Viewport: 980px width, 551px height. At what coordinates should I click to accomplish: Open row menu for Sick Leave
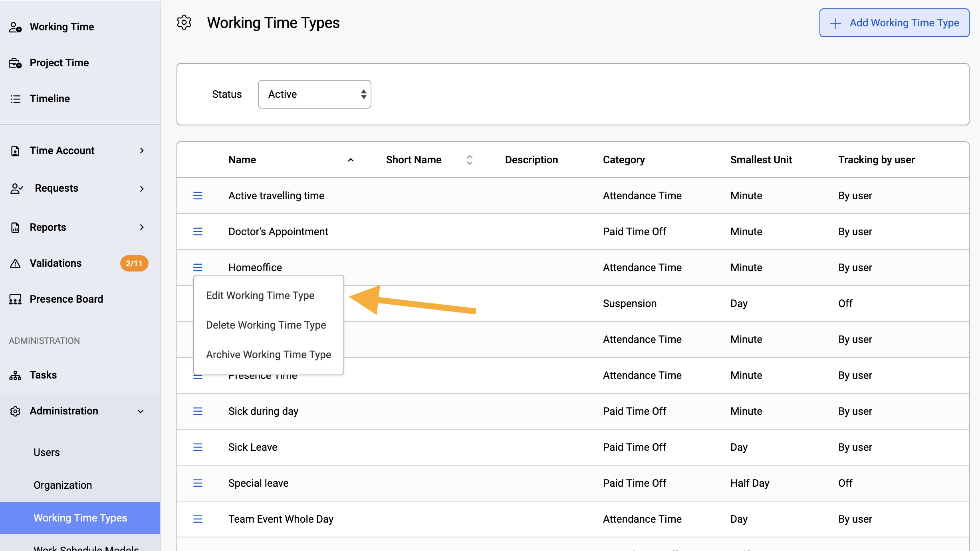(198, 447)
